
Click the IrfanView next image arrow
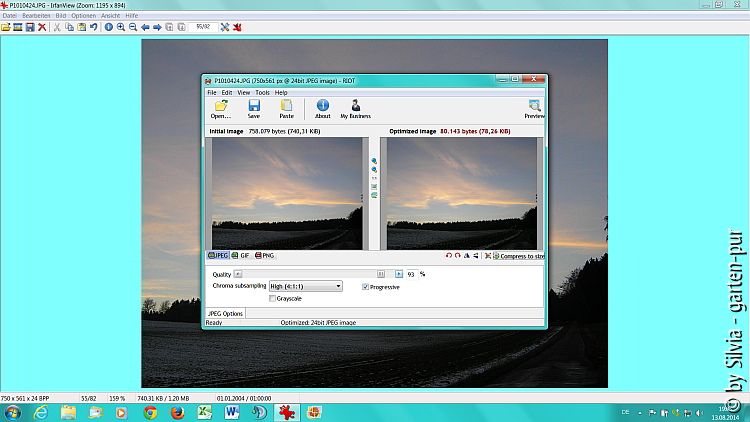[x=157, y=27]
